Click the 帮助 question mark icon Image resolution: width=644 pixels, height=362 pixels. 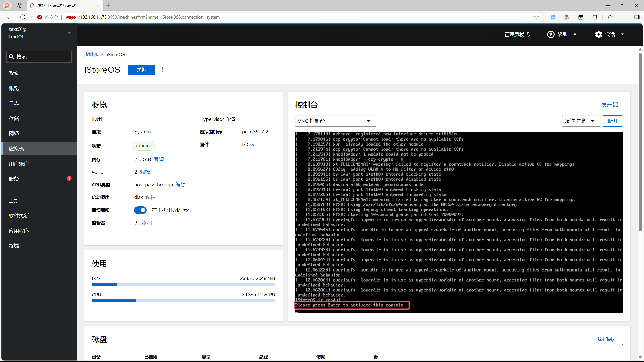(x=551, y=34)
